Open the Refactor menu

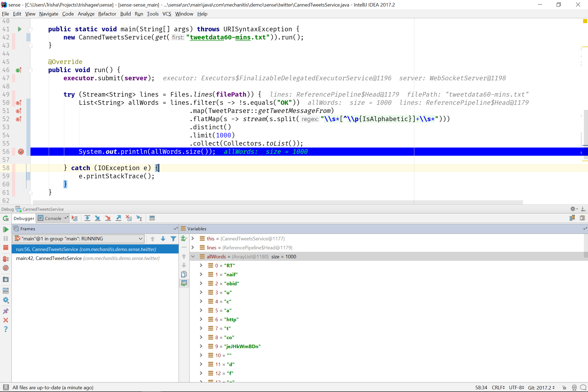click(107, 14)
